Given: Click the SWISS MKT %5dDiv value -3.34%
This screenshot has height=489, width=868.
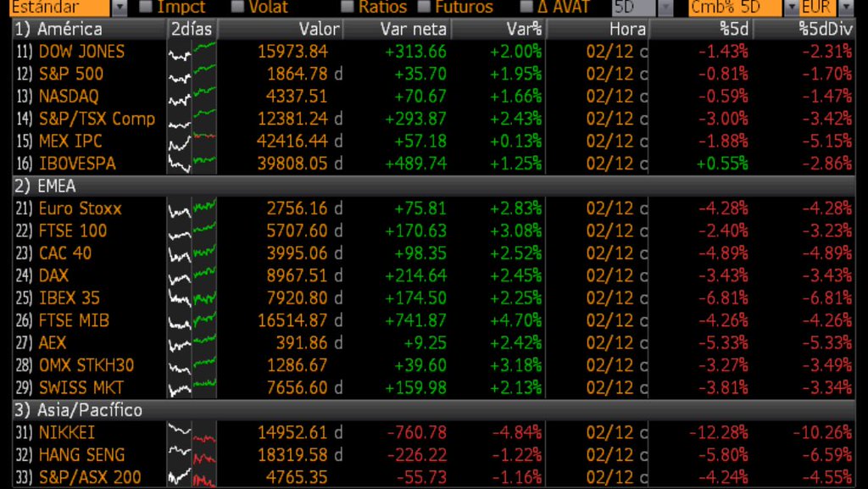Looking at the screenshot, I should point(827,388).
